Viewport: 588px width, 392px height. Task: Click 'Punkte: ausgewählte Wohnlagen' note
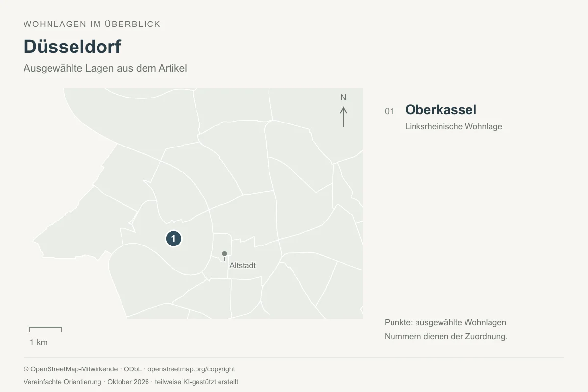[x=445, y=322]
